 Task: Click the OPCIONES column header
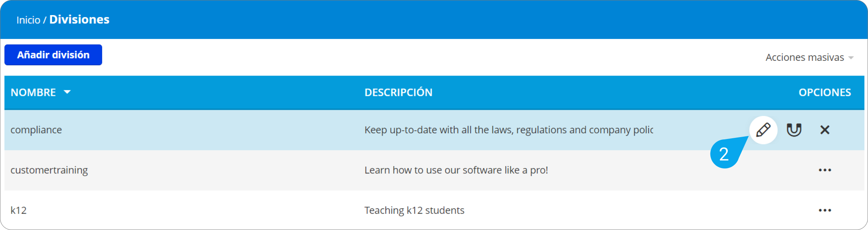pos(825,92)
